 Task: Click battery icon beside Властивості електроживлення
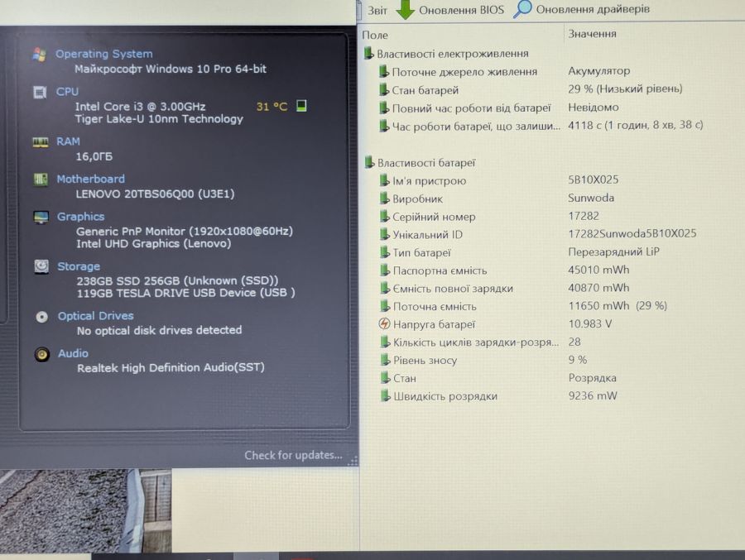pos(368,53)
